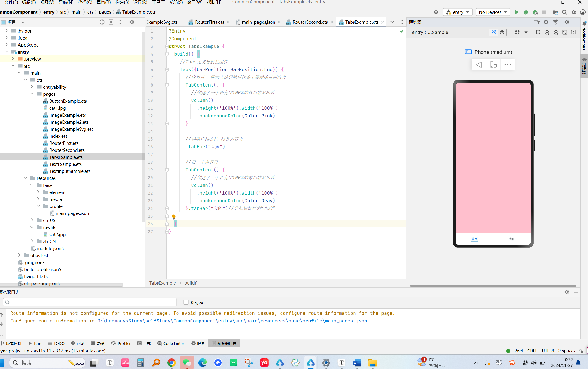Open the 构建(B) build menu
The image size is (588, 369).
coord(122,2)
